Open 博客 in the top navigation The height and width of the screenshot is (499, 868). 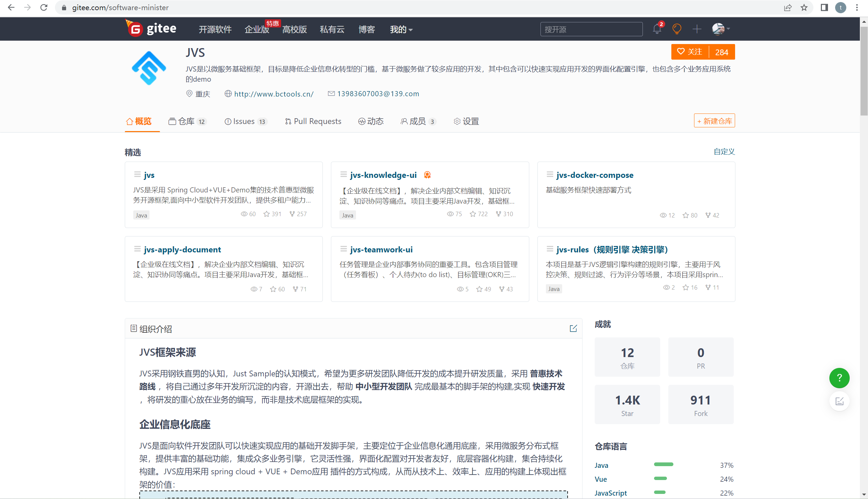pyautogui.click(x=367, y=29)
